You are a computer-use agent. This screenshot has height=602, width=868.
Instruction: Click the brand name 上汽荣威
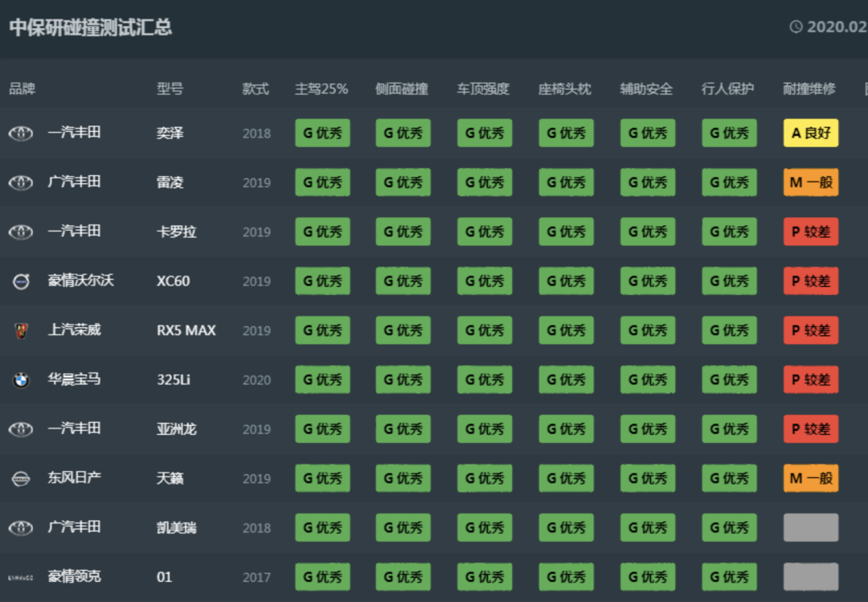pos(74,330)
